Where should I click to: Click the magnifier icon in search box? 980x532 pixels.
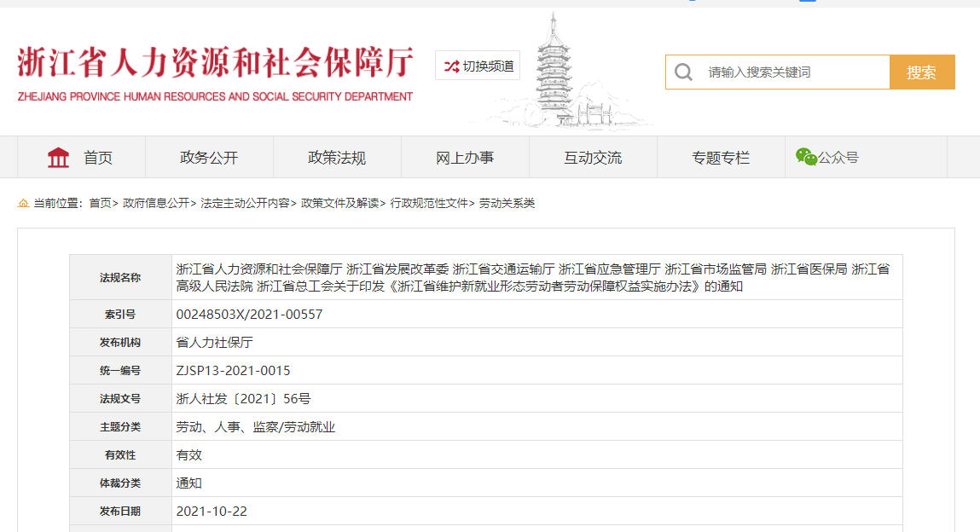click(x=683, y=72)
